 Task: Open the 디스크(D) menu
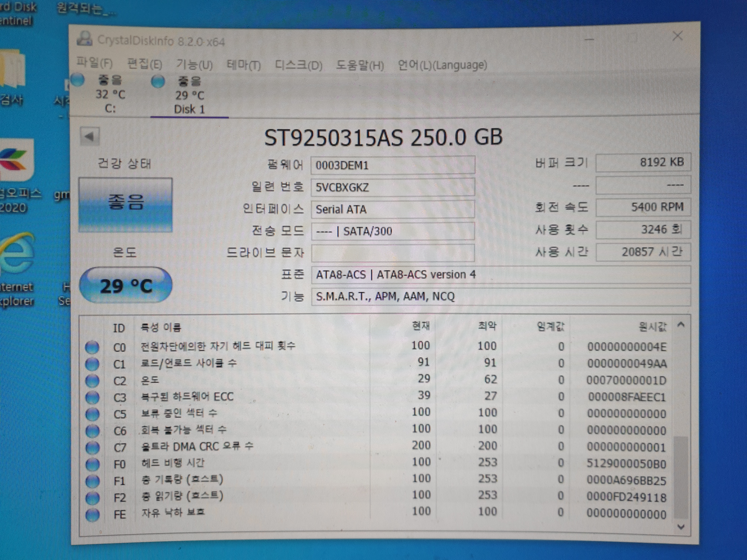click(x=298, y=65)
